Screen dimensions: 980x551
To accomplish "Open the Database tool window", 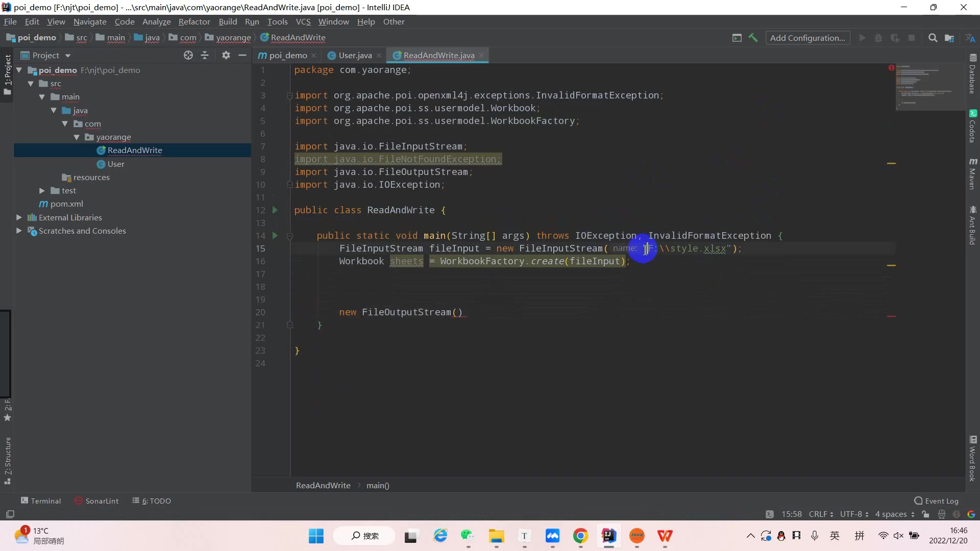I will tap(973, 74).
